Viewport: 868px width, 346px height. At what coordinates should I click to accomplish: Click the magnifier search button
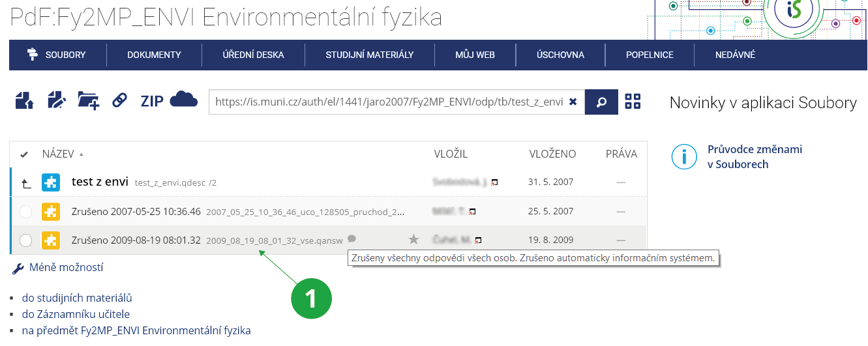(x=601, y=102)
